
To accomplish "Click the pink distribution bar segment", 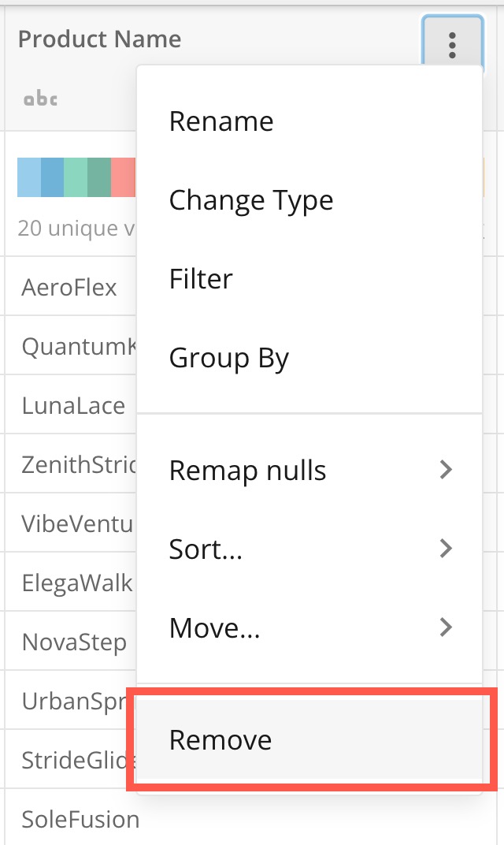I will coord(123,177).
